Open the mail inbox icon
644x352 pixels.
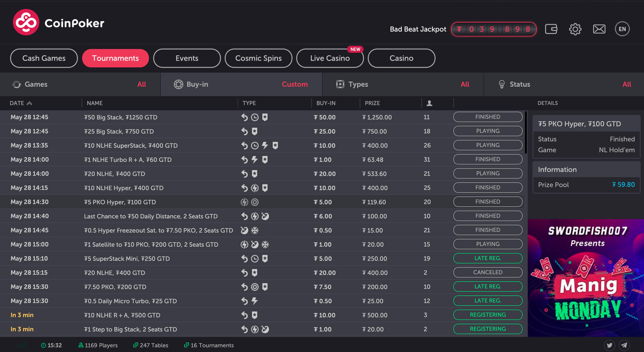pos(599,29)
